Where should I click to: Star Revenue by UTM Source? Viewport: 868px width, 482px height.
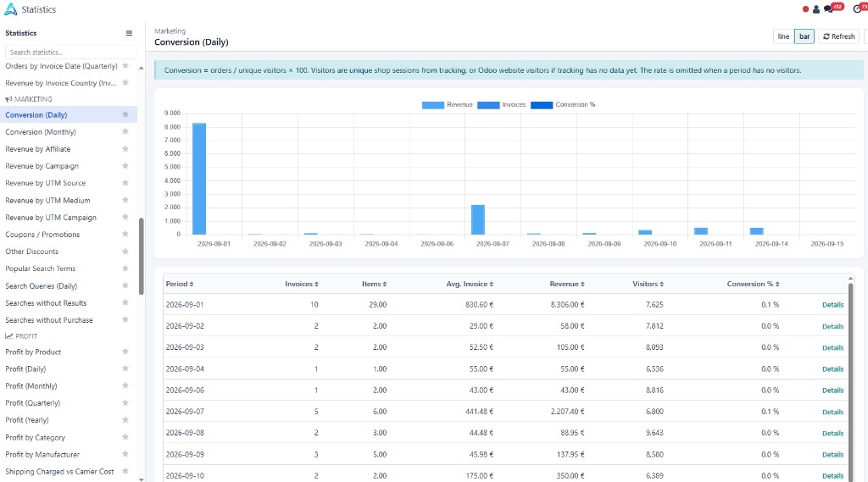point(125,183)
